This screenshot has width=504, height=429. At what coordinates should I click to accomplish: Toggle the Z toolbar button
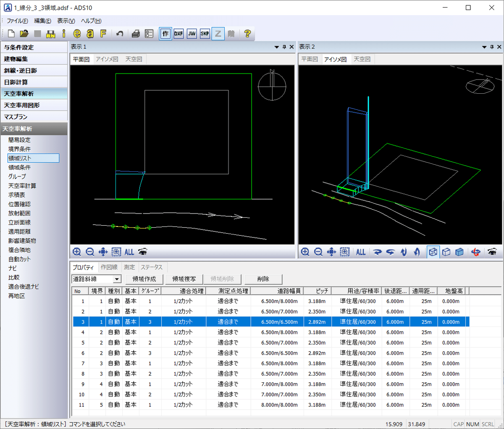(x=218, y=34)
